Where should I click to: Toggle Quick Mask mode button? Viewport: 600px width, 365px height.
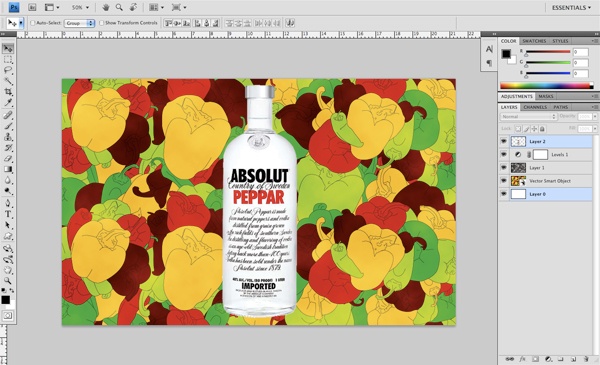8,316
